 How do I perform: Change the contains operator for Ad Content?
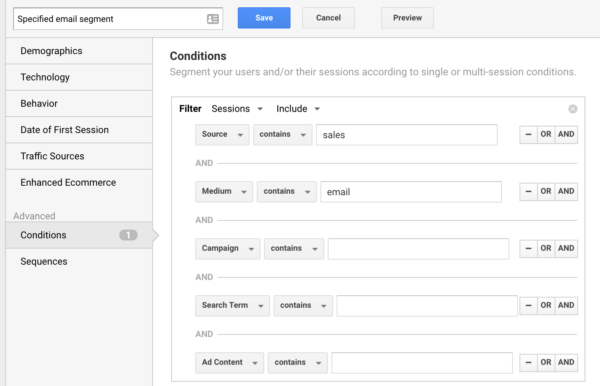[298, 363]
